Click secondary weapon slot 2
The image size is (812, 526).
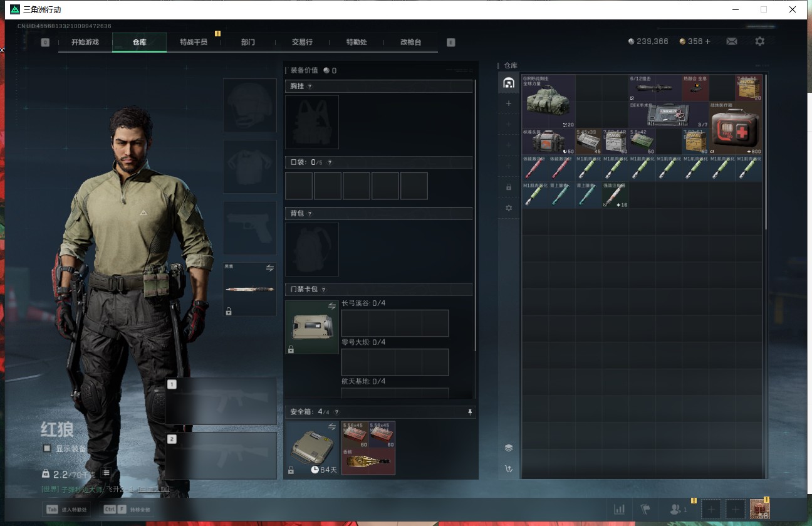click(221, 456)
